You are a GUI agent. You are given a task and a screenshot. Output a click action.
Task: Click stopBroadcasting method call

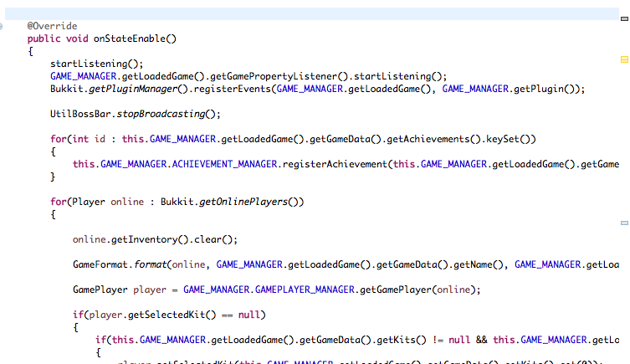tap(161, 114)
